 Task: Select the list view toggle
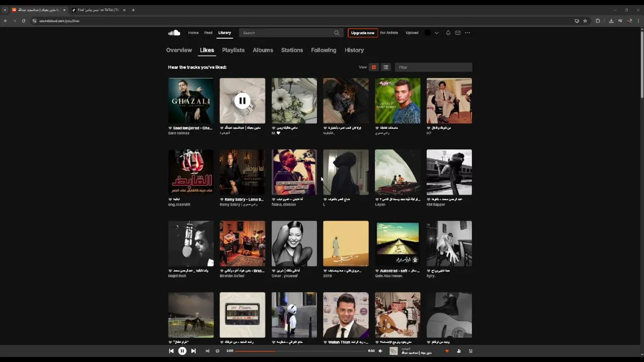(x=386, y=67)
